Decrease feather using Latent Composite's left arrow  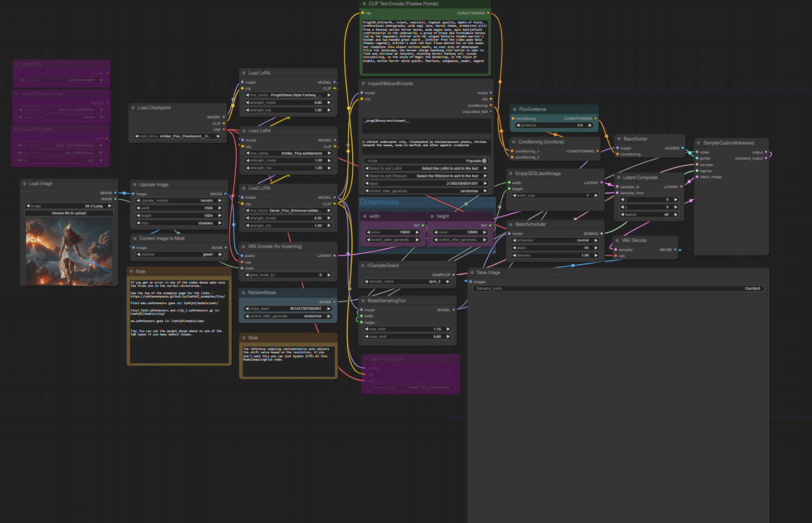pos(623,214)
